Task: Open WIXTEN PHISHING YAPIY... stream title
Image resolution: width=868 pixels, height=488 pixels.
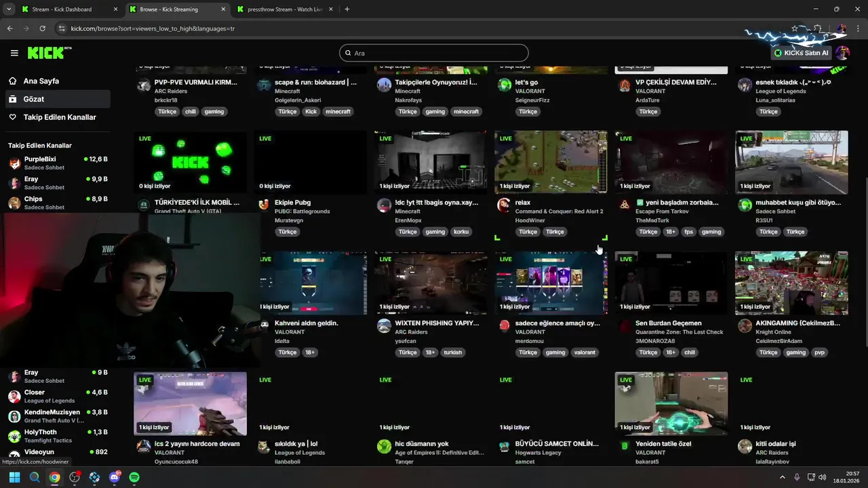Action: (437, 323)
